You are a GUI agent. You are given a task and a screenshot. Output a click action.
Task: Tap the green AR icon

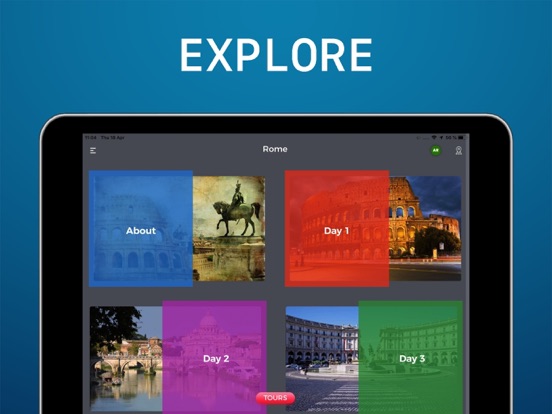436,151
